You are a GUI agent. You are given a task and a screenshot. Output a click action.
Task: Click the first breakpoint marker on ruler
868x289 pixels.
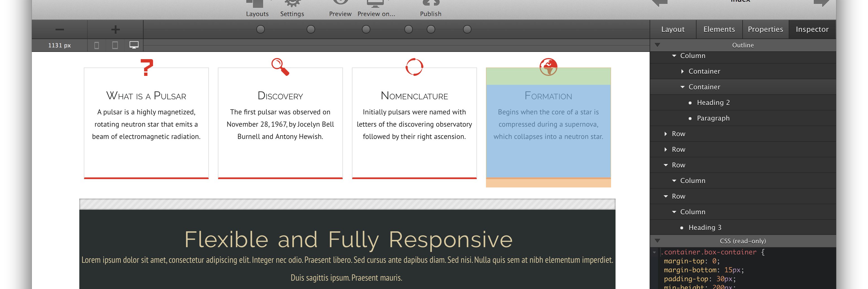pos(261,30)
